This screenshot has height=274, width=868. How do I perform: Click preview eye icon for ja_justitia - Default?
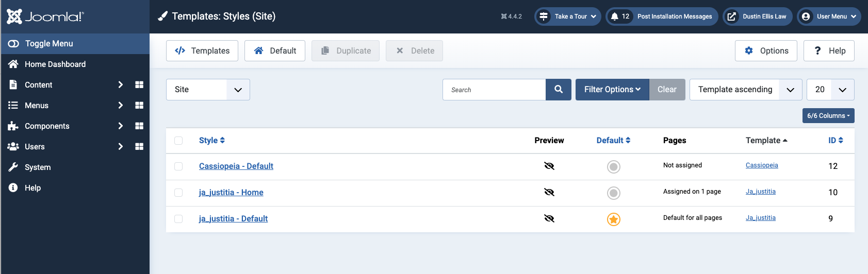[x=549, y=218]
